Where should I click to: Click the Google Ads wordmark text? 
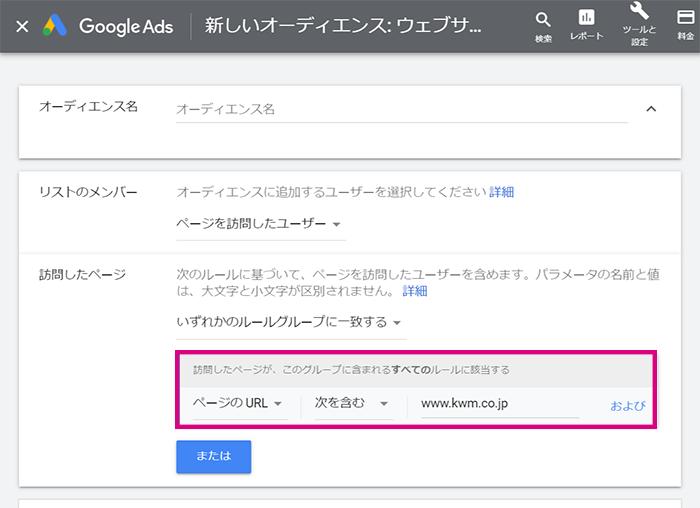click(126, 26)
